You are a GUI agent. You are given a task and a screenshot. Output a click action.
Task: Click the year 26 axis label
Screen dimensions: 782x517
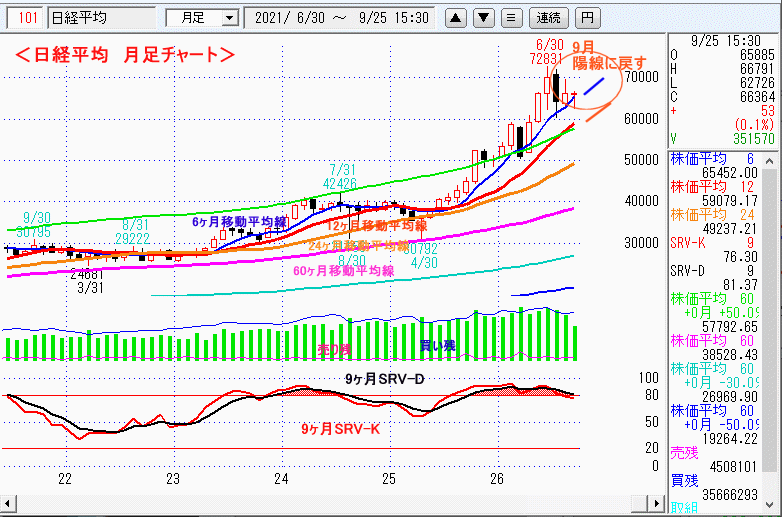pos(497,479)
